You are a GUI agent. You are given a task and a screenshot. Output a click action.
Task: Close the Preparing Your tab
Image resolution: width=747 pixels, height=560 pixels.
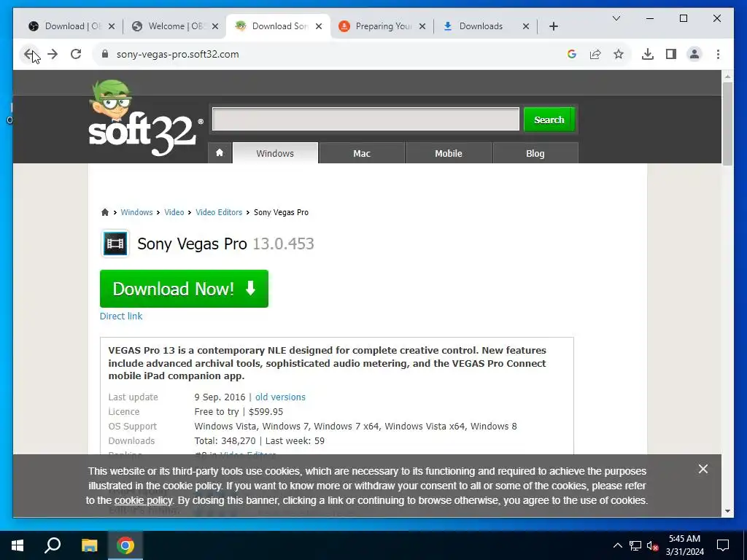coord(422,26)
